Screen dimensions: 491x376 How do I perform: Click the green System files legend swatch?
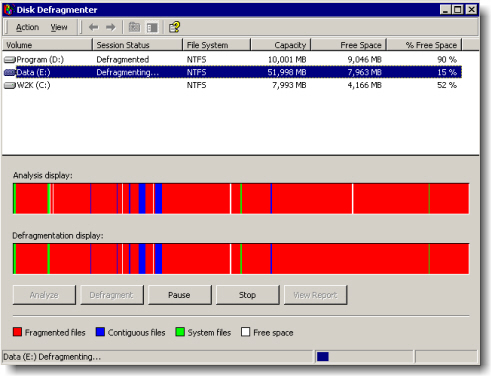[x=180, y=332]
